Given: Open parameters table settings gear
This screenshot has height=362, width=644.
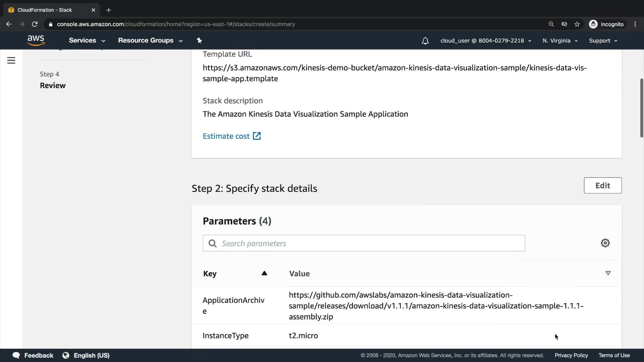Looking at the screenshot, I should 605,243.
